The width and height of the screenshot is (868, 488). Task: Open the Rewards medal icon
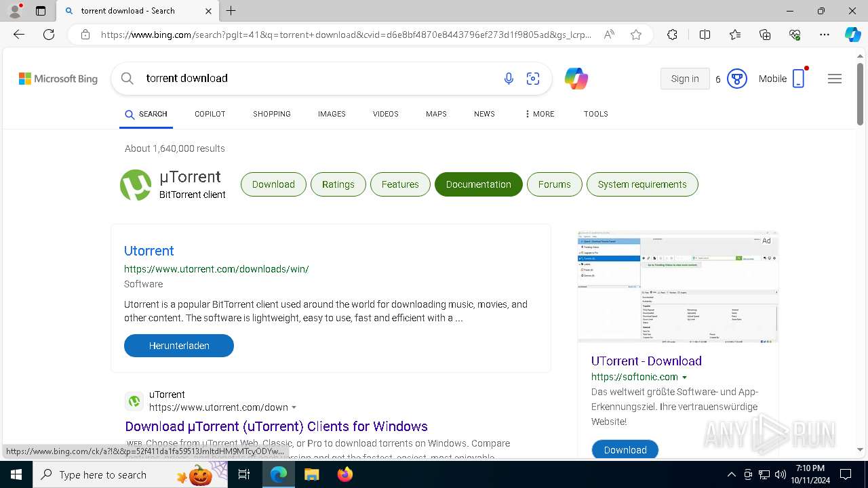[737, 79]
